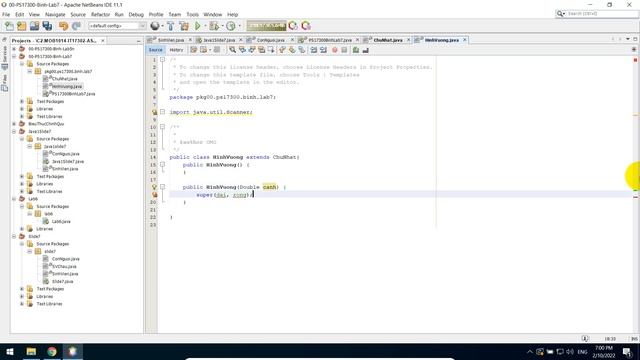
Task: Run the project with the green arrow
Action: tap(198, 26)
